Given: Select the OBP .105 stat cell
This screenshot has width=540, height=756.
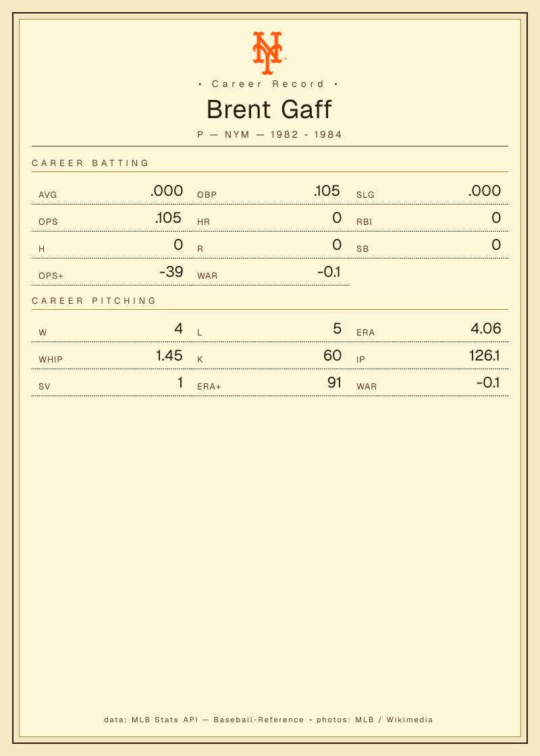Looking at the screenshot, I should tap(269, 192).
